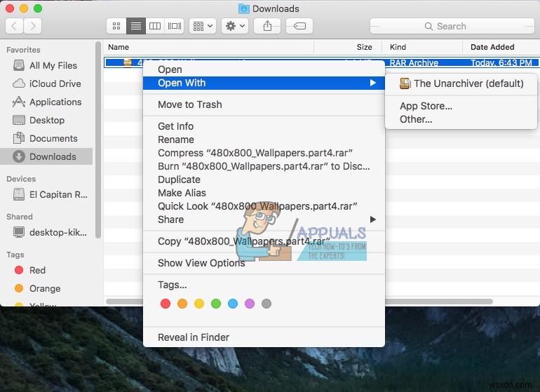540x392 pixels.
Task: Choose Copy 480x800_Wallpapers.part4.rar
Action: [x=264, y=241]
